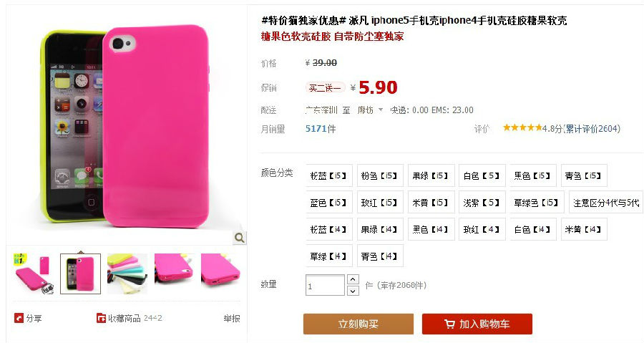This screenshot has width=644, height=343.
Task: Click the 立刻购买 buy now button
Action: point(358,324)
